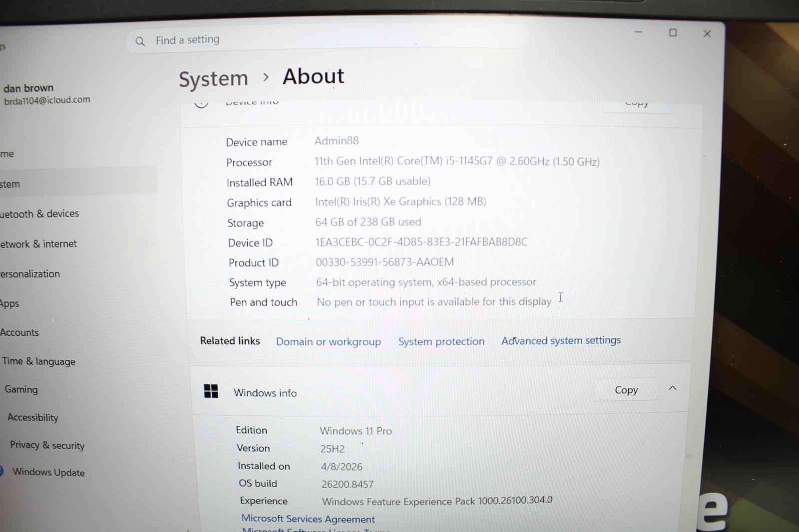This screenshot has height=532, width=799.
Task: Open Apps settings category
Action: coord(9,303)
